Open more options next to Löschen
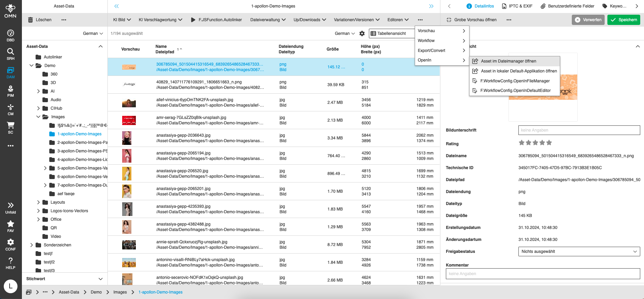 click(x=64, y=20)
